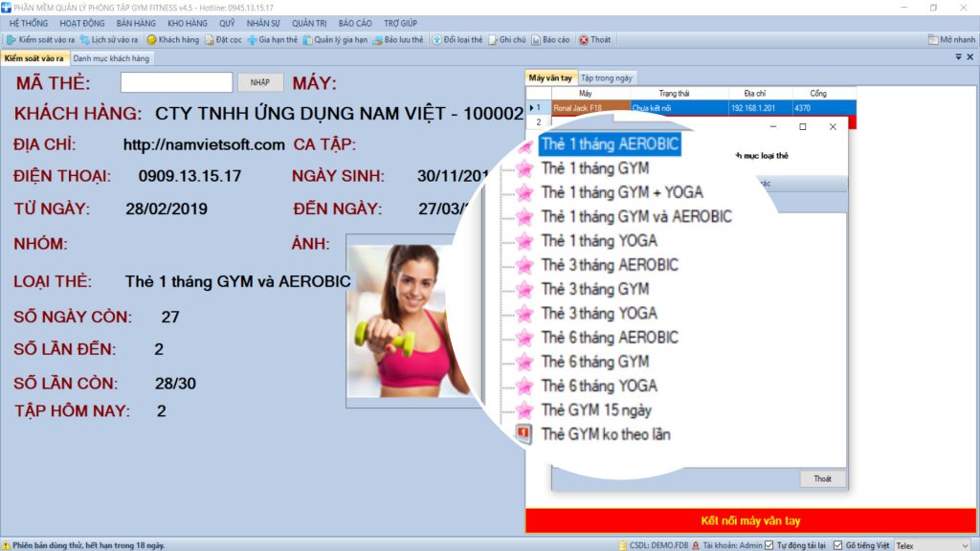Click the Đặt cọc toolbar icon
The width and height of the screenshot is (980, 551).
click(223, 40)
